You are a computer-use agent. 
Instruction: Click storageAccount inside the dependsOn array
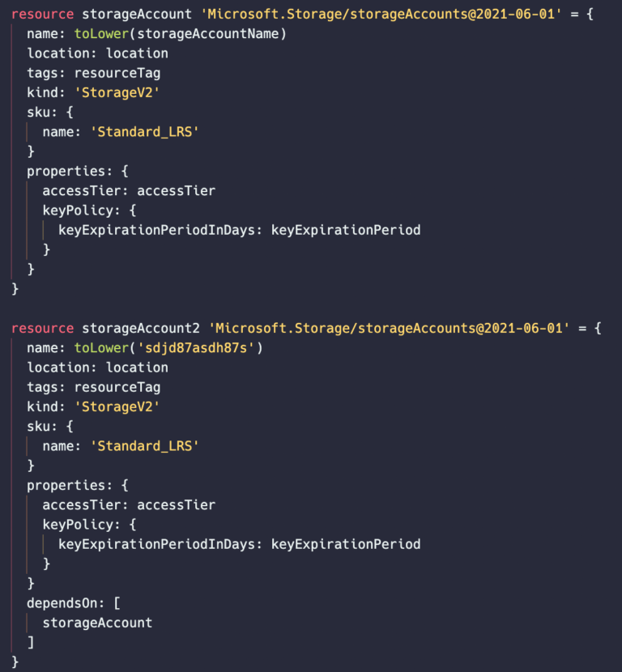(97, 623)
